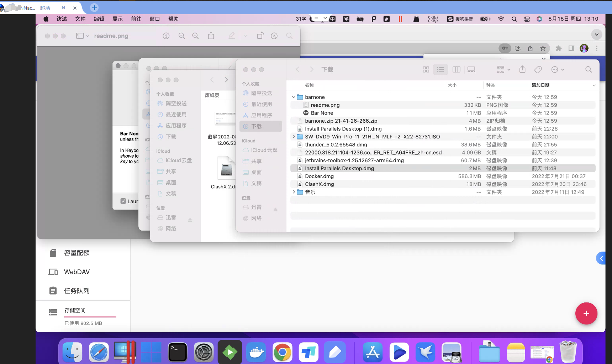Viewport: 612px width, 364px height.
Task: Switch Finder to column view
Action: 457,70
